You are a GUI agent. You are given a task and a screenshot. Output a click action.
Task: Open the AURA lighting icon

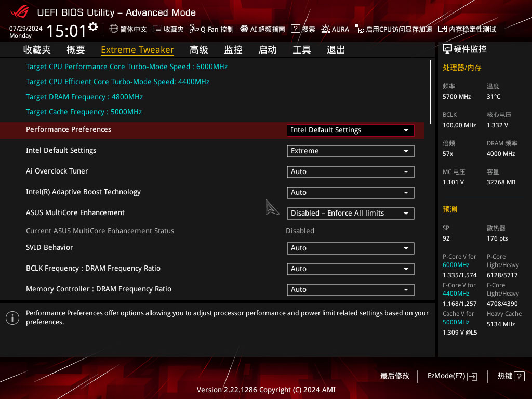pyautogui.click(x=326, y=29)
